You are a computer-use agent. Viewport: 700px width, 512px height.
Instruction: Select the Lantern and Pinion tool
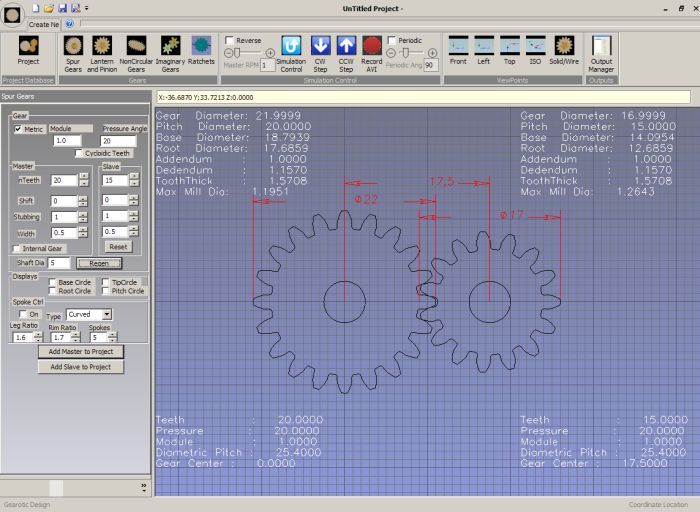(x=102, y=54)
